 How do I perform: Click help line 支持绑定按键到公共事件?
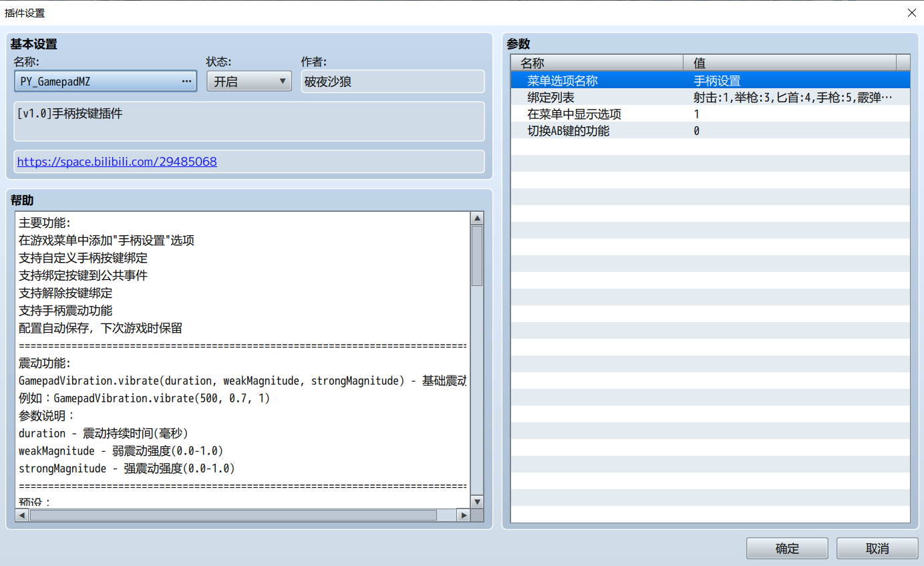(83, 275)
